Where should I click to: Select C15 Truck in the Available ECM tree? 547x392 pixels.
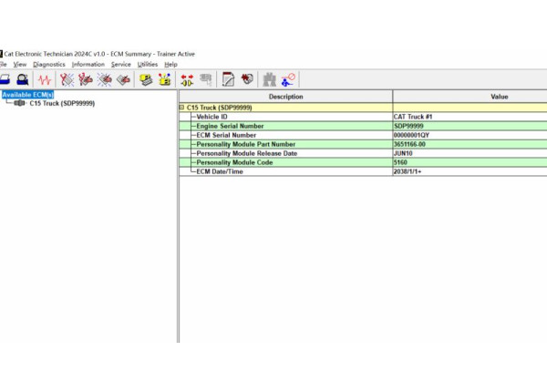pos(61,103)
